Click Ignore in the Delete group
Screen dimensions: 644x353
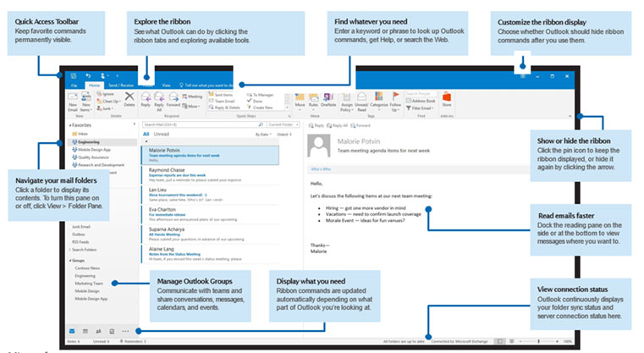point(106,94)
